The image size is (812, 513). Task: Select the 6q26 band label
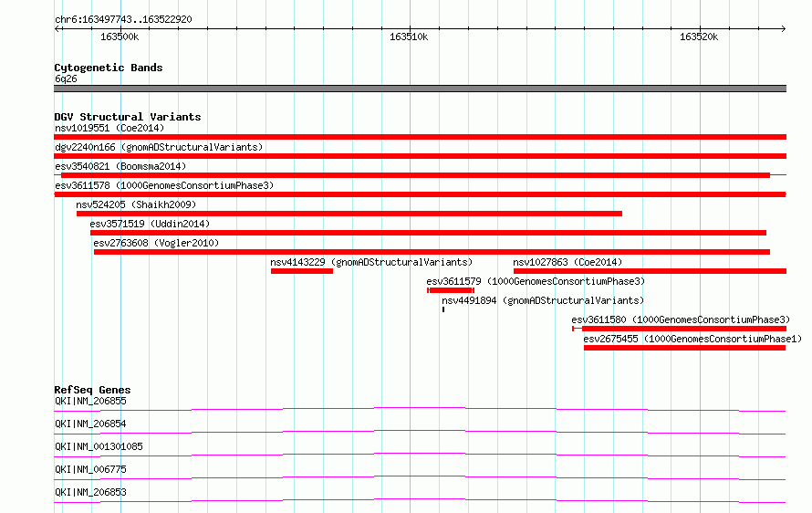(x=66, y=79)
